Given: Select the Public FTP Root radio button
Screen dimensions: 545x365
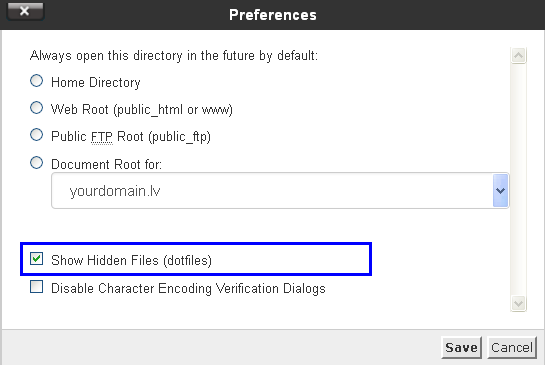Looking at the screenshot, I should 36,135.
